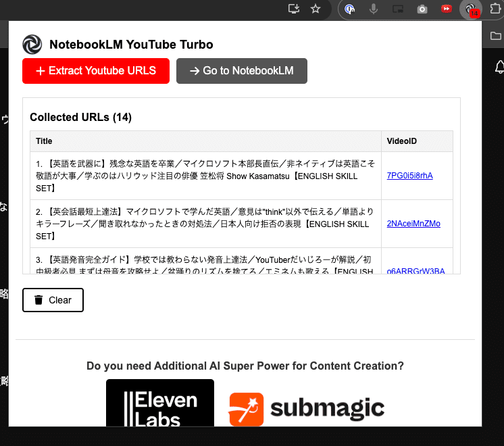Clear the collected URLs list
The height and width of the screenshot is (446, 504).
pyautogui.click(x=53, y=300)
